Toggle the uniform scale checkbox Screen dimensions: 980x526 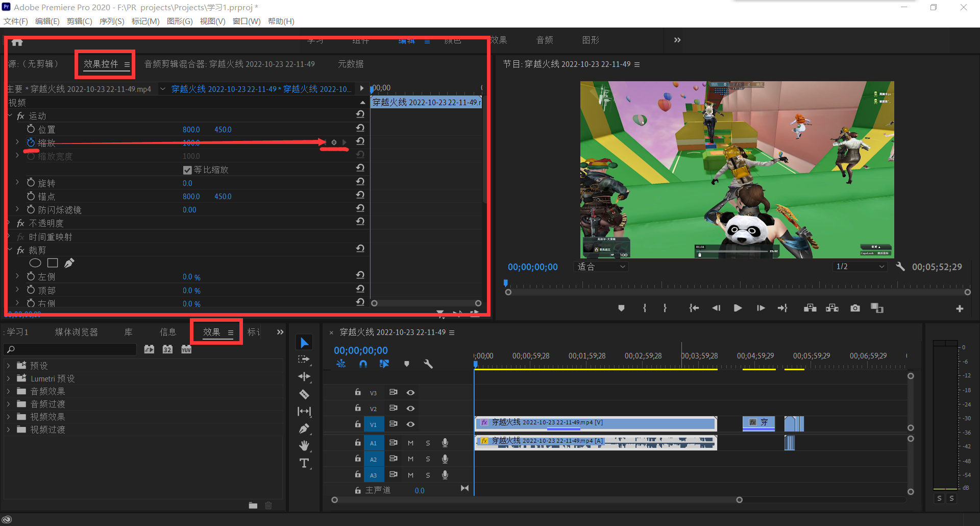tap(187, 170)
